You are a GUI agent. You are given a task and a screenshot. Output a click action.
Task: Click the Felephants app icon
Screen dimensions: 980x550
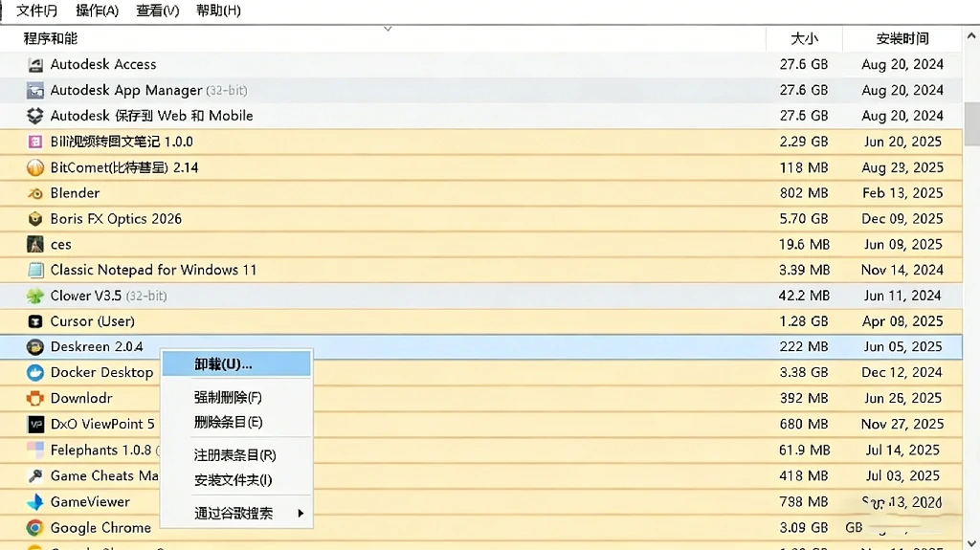(x=35, y=450)
